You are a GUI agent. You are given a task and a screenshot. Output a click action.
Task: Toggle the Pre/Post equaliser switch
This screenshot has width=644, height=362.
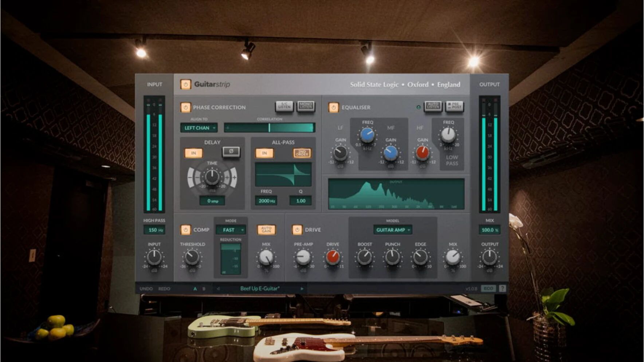[454, 106]
